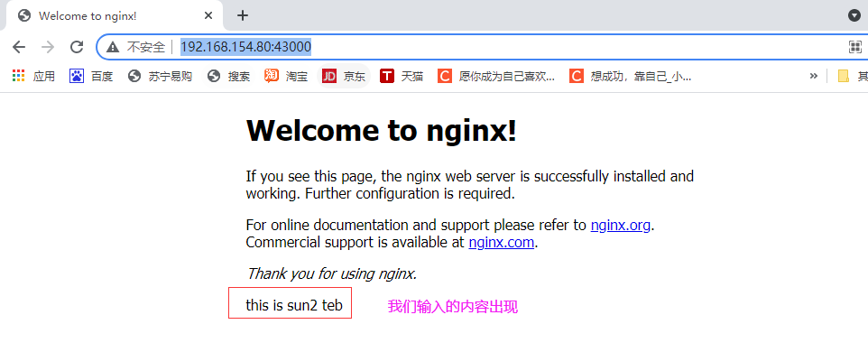Screen dimensions: 868x352
Task: Click the 'Thank you for using nginx.' text
Action: point(331,273)
